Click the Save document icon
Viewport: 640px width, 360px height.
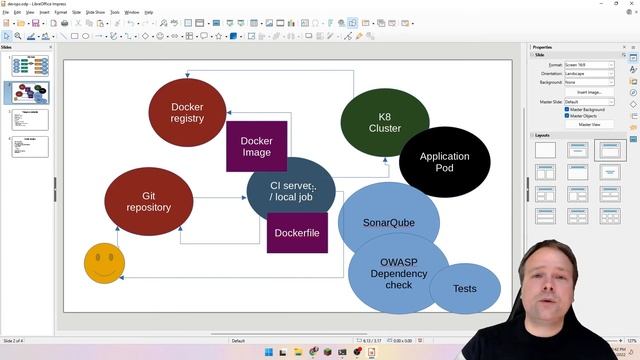(36, 23)
